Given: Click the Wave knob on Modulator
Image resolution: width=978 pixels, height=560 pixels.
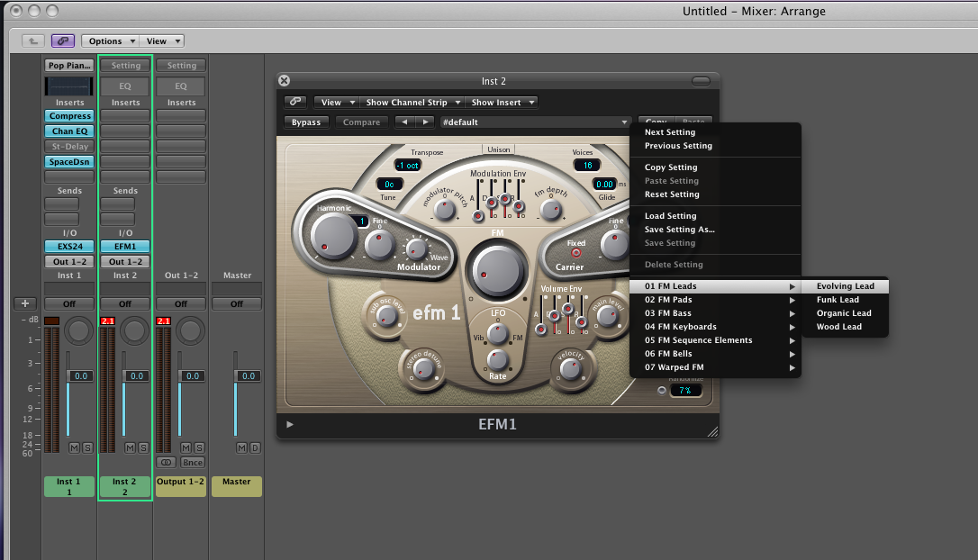Looking at the screenshot, I should 416,249.
